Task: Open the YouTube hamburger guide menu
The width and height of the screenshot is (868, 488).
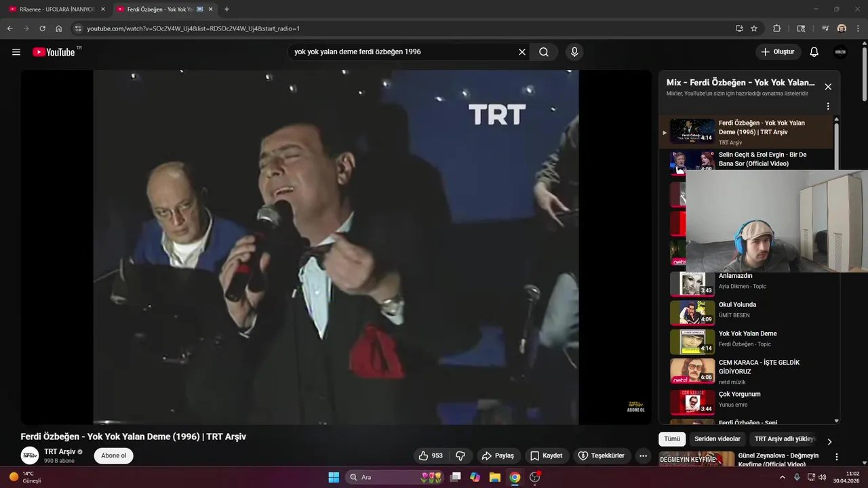Action: (x=16, y=52)
